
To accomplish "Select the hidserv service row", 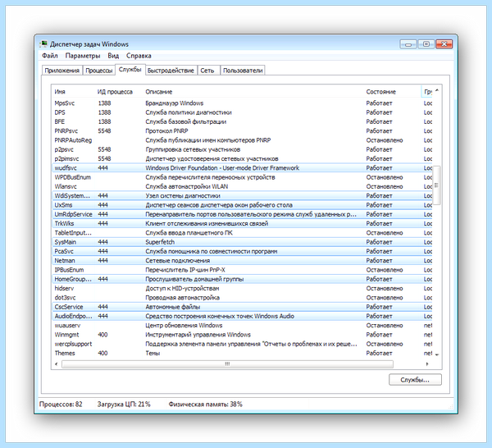I will [242, 288].
